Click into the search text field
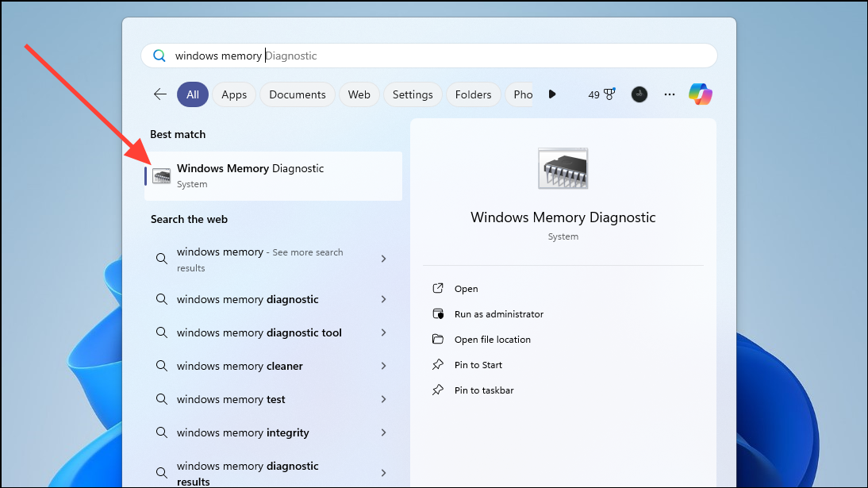Image resolution: width=868 pixels, height=488 pixels. (x=429, y=56)
